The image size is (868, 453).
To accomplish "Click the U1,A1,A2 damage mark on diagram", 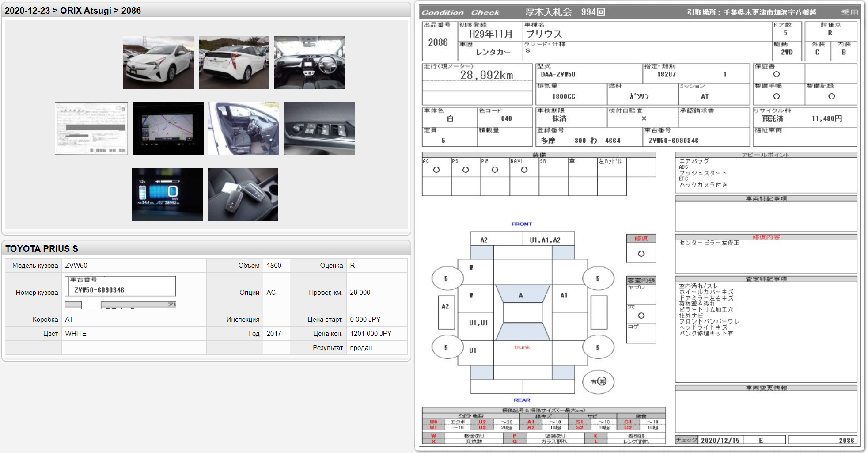I will (545, 240).
